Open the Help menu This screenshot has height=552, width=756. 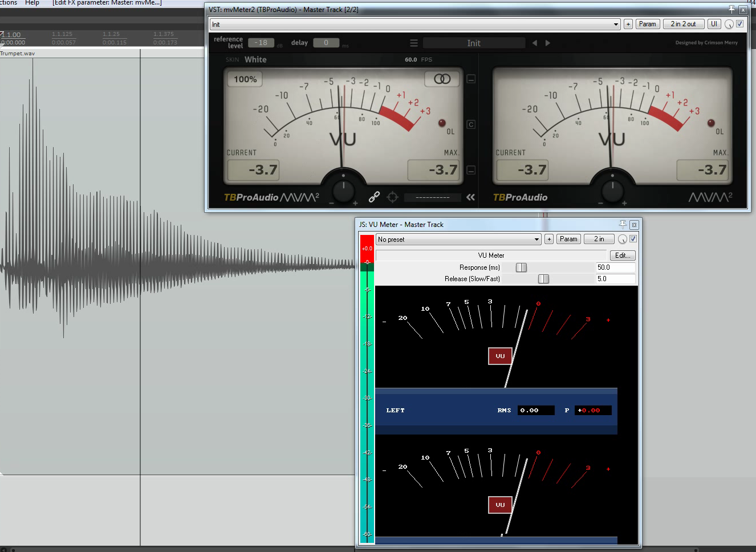pyautogui.click(x=32, y=3)
